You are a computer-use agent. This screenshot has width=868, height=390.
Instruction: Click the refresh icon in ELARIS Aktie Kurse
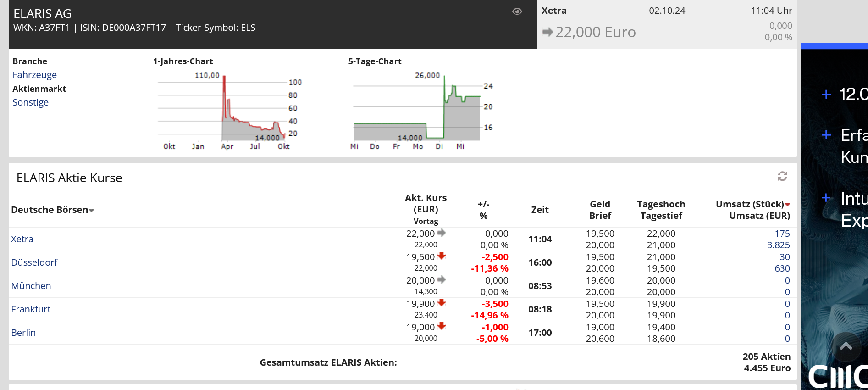[782, 176]
